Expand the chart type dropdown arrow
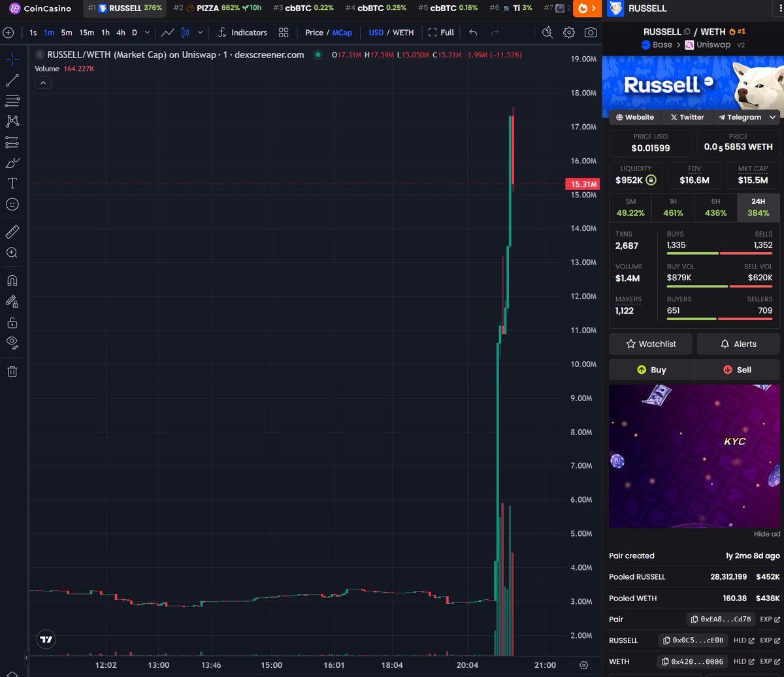 tap(200, 32)
